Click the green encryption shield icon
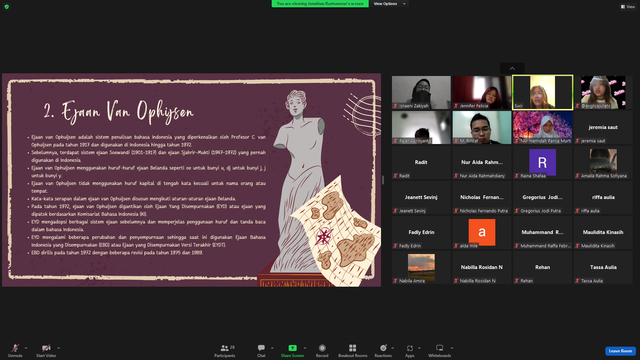 (x=7, y=7)
